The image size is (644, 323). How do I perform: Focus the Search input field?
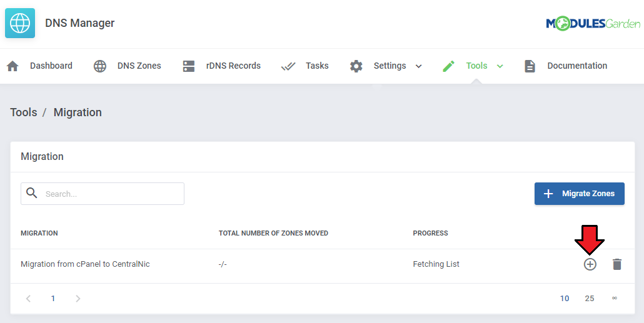click(103, 194)
